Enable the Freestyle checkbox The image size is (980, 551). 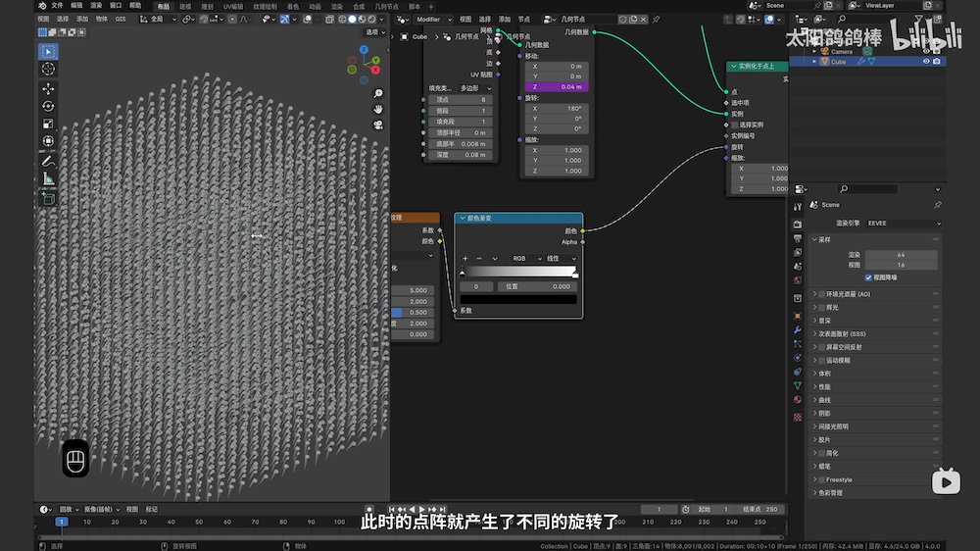pos(822,479)
